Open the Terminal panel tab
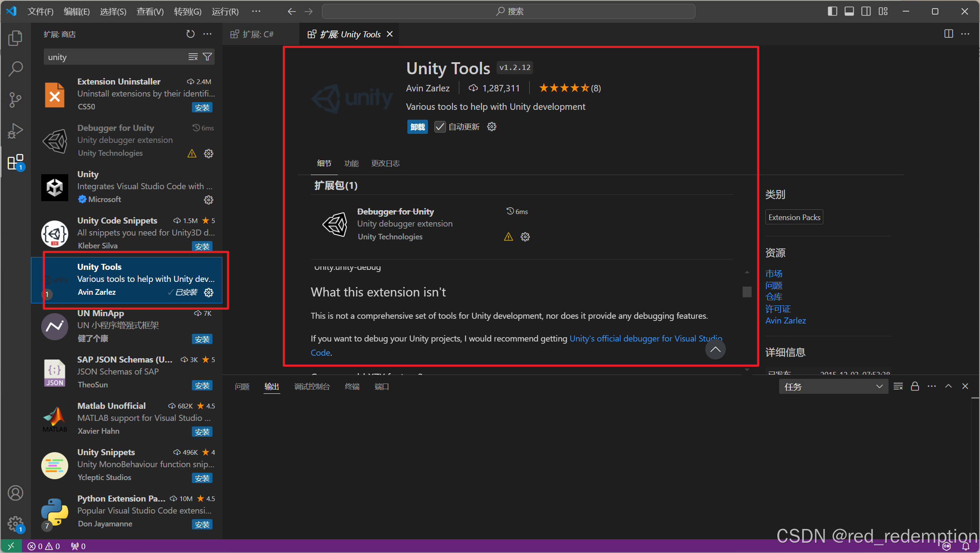This screenshot has width=980, height=553. pos(352,387)
